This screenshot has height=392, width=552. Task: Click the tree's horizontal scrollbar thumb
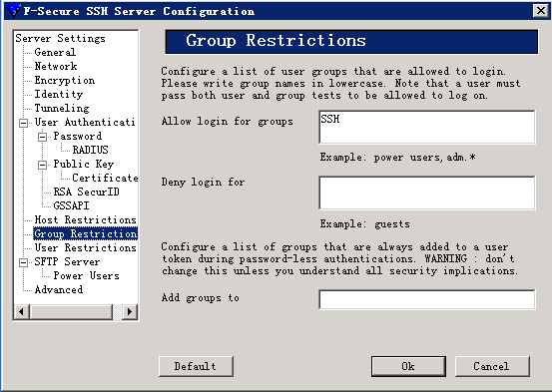(x=72, y=312)
